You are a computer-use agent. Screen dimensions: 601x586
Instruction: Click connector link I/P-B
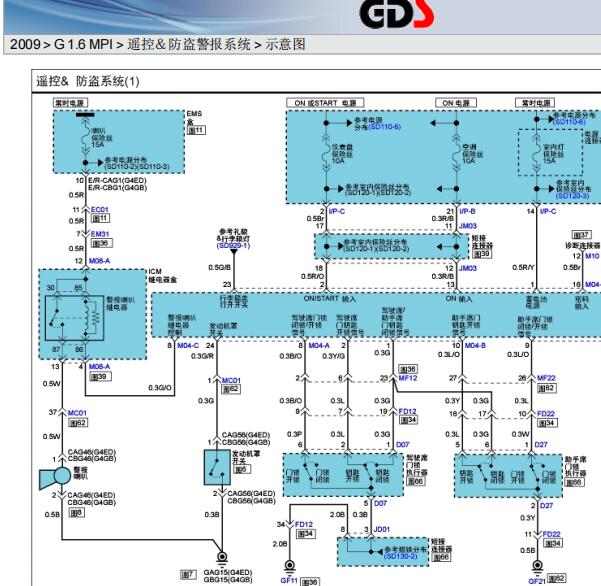468,212
